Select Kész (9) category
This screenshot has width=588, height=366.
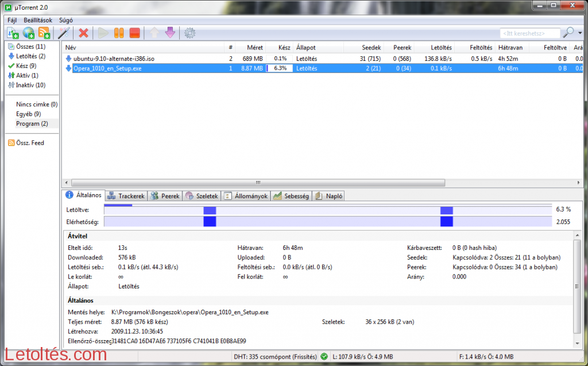[x=22, y=66]
